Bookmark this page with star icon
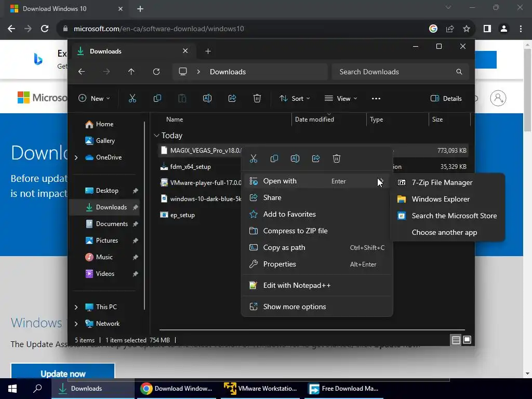Screen dimensions: 532x399 [x=467, y=29]
